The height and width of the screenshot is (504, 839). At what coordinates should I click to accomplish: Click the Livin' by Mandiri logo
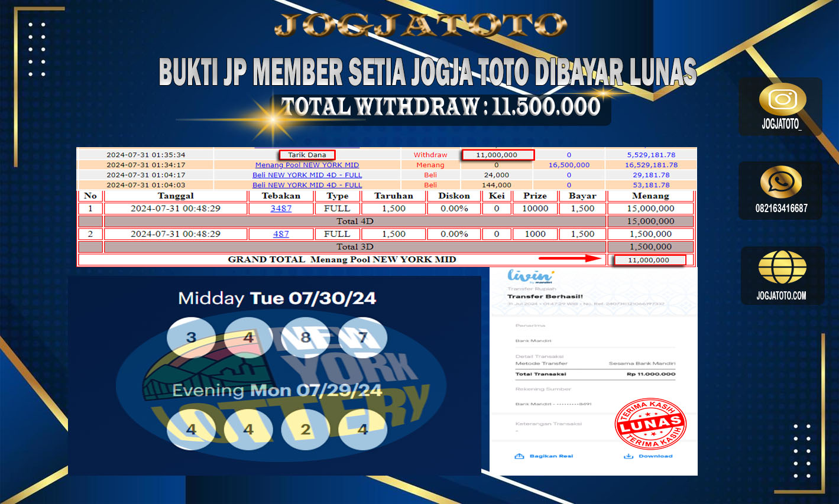tap(530, 277)
